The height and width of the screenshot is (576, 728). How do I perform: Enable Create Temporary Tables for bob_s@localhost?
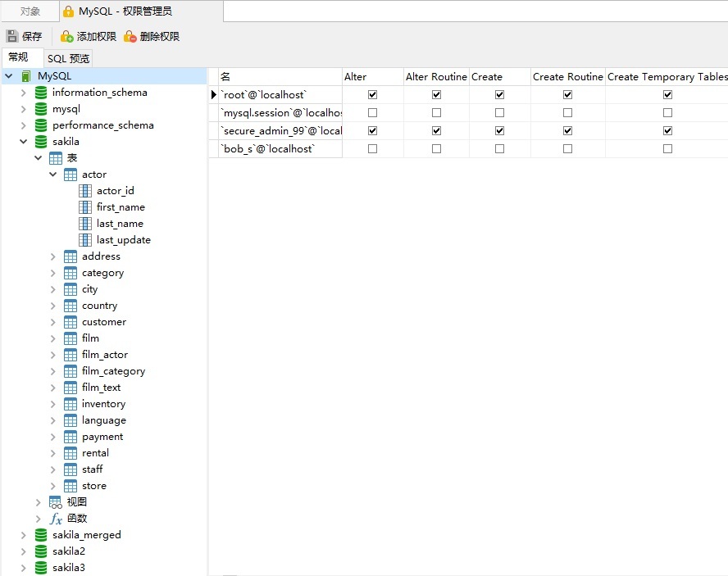(667, 149)
